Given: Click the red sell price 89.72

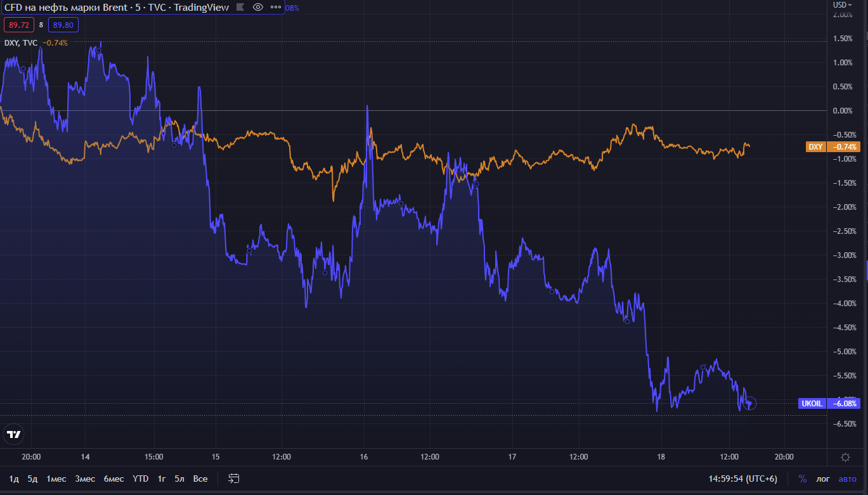Looking at the screenshot, I should tap(19, 25).
